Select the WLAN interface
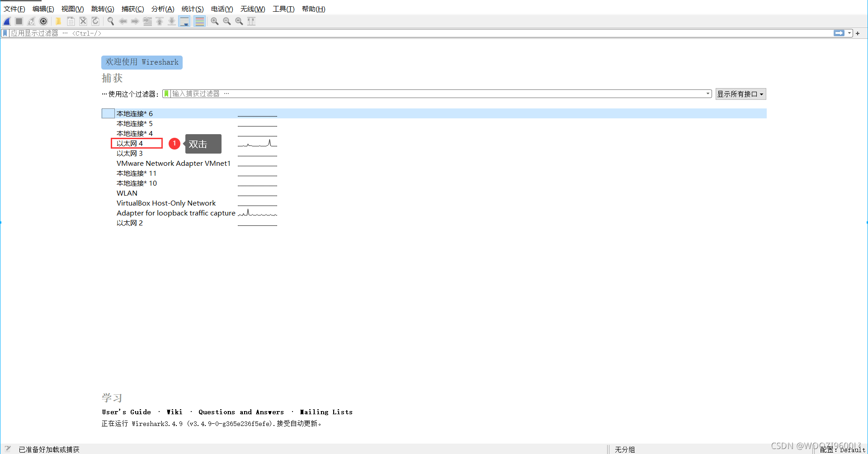868x454 pixels. (x=127, y=193)
